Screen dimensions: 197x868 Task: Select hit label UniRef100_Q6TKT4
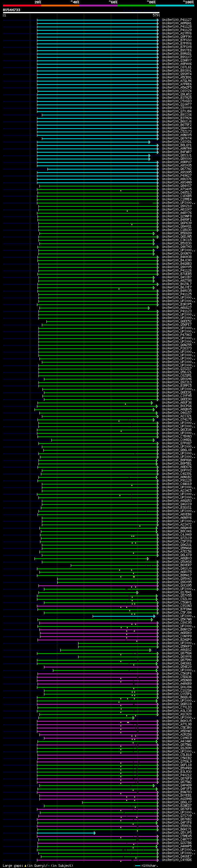click(177, 138)
